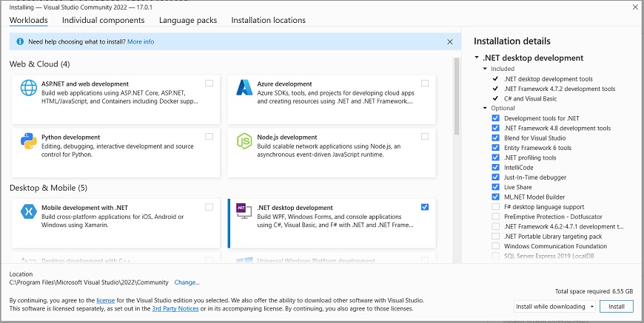This screenshot has width=644, height=323.
Task: Click the Azure development icon
Action: 244,87
